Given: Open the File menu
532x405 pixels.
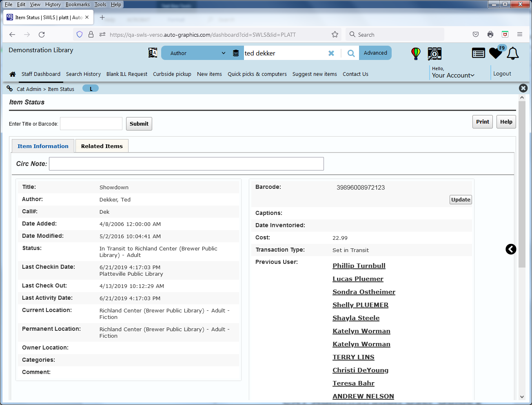Looking at the screenshot, I should coord(9,4).
